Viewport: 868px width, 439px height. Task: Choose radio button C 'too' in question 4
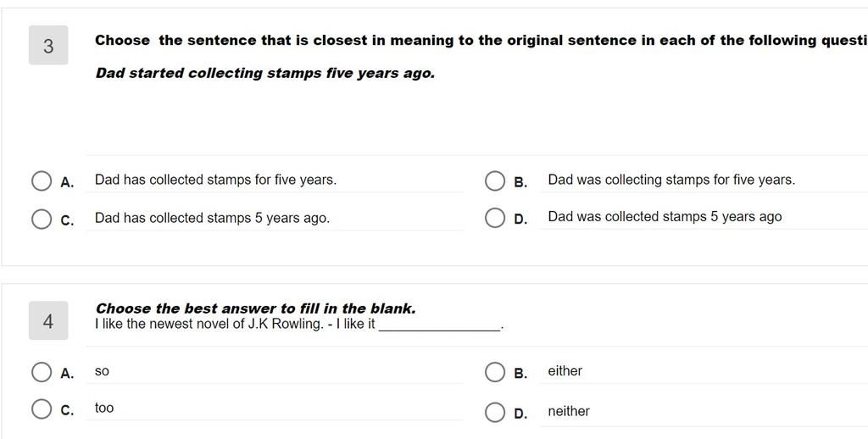(x=41, y=409)
